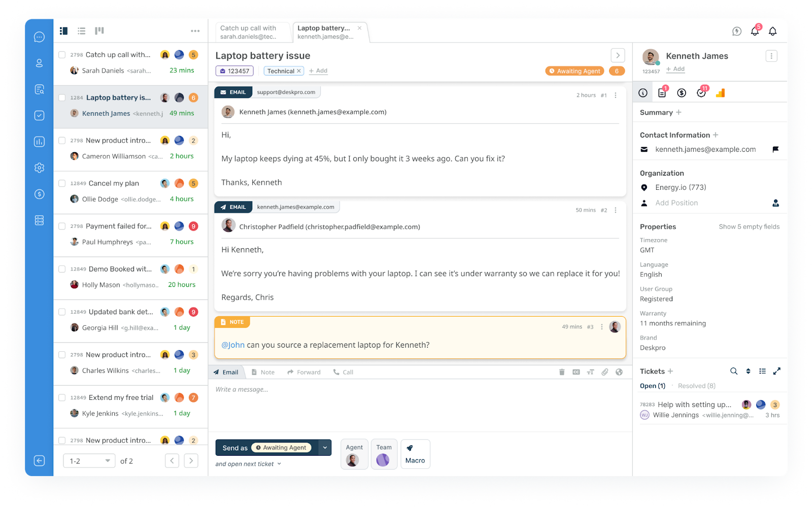Image resolution: width=812 pixels, height=507 pixels.
Task: Check the box on Catch up call ticket
Action: pyautogui.click(x=62, y=54)
